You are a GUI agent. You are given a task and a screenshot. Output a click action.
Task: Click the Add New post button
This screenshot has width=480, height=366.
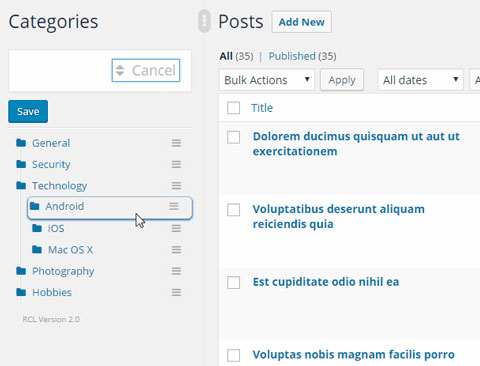(x=302, y=22)
